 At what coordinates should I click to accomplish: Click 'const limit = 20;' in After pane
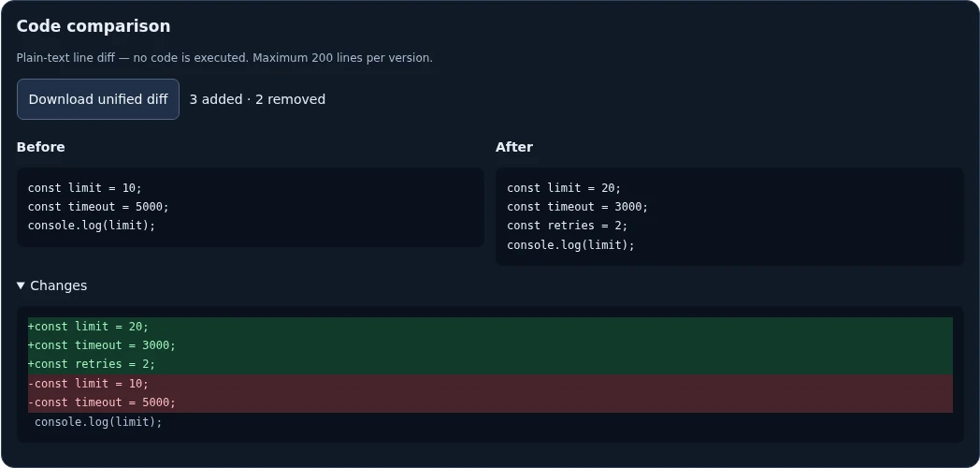565,188
